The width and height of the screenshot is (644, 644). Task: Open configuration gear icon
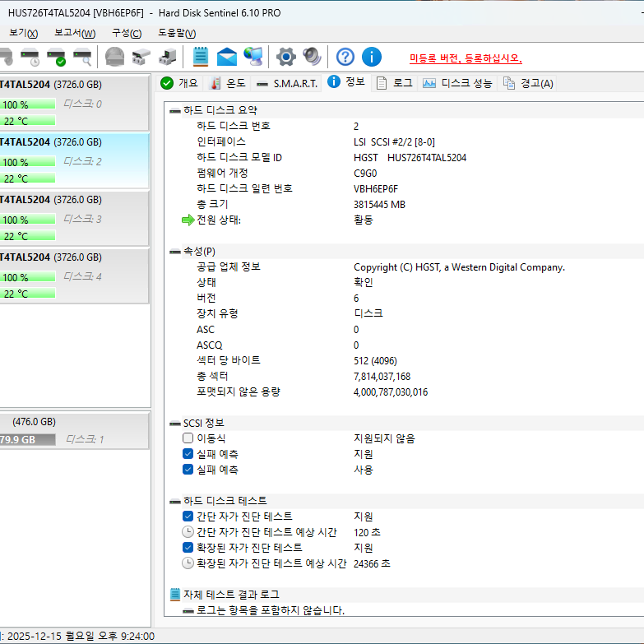point(286,57)
